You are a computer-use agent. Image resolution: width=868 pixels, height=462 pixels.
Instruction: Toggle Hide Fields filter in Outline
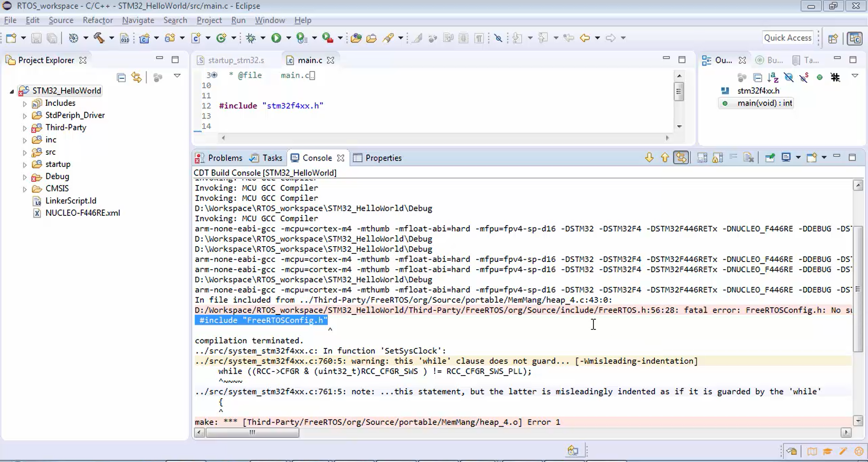pos(788,77)
